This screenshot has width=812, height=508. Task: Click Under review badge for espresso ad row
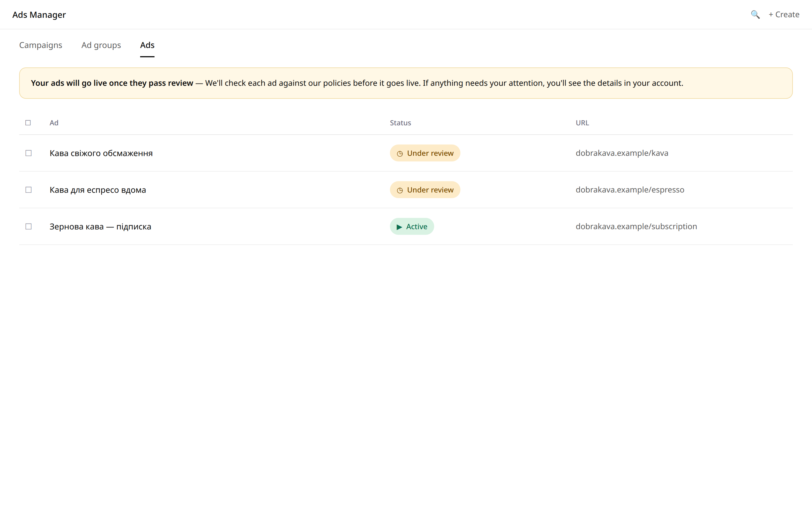tap(425, 190)
